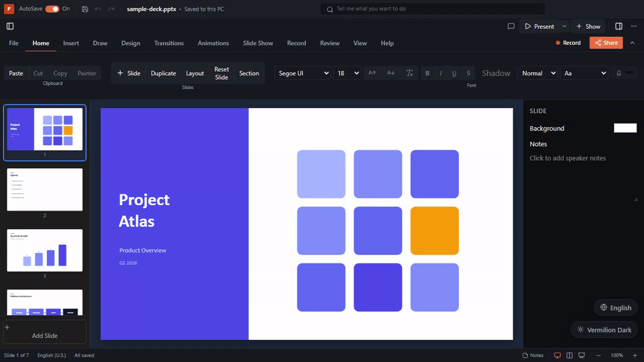The width and height of the screenshot is (644, 362).
Task: Click the redo arrow icon
Action: pos(111,9)
